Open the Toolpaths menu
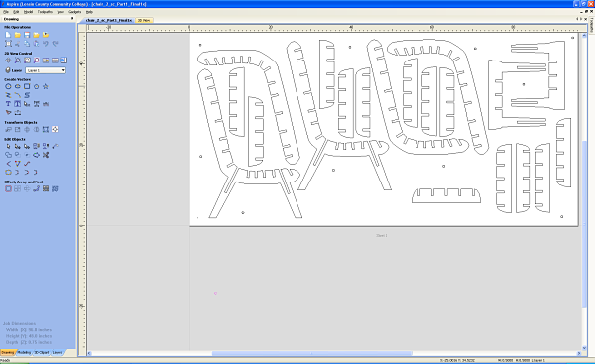 pyautogui.click(x=46, y=12)
